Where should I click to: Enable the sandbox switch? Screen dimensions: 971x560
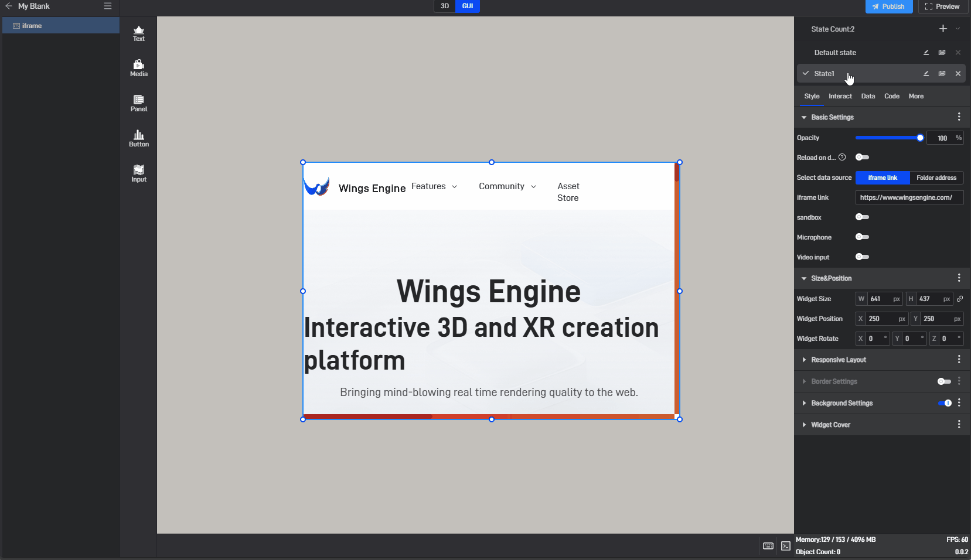[862, 217]
